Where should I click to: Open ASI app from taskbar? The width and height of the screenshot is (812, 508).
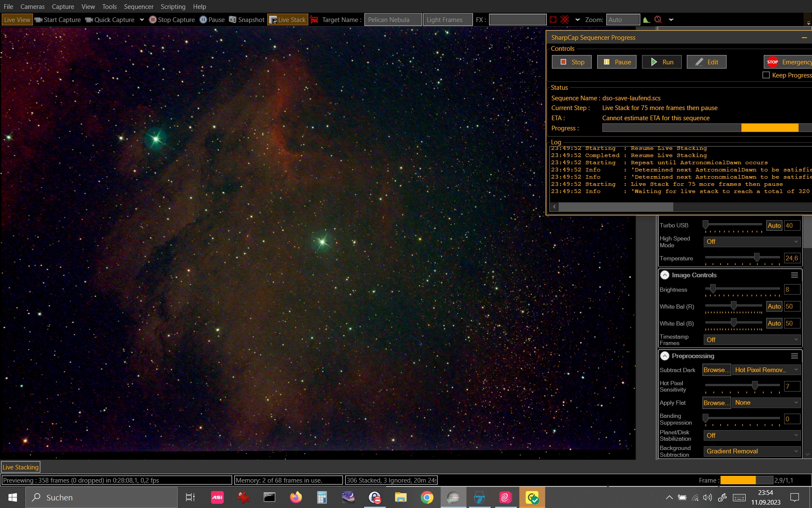[x=217, y=497]
